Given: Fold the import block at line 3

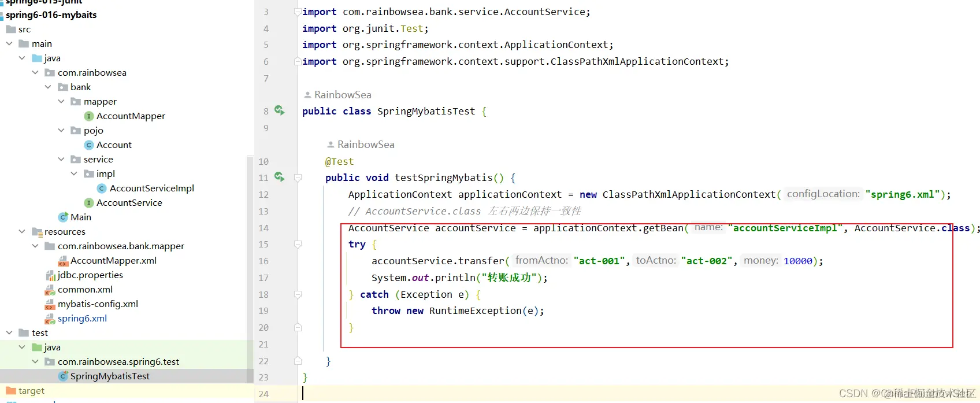Looking at the screenshot, I should coord(298,12).
